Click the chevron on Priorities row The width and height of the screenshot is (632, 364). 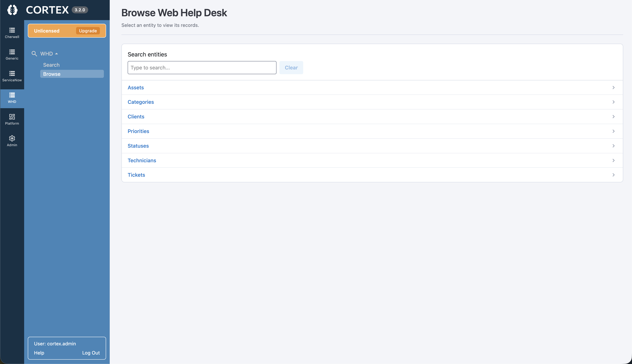tap(614, 131)
